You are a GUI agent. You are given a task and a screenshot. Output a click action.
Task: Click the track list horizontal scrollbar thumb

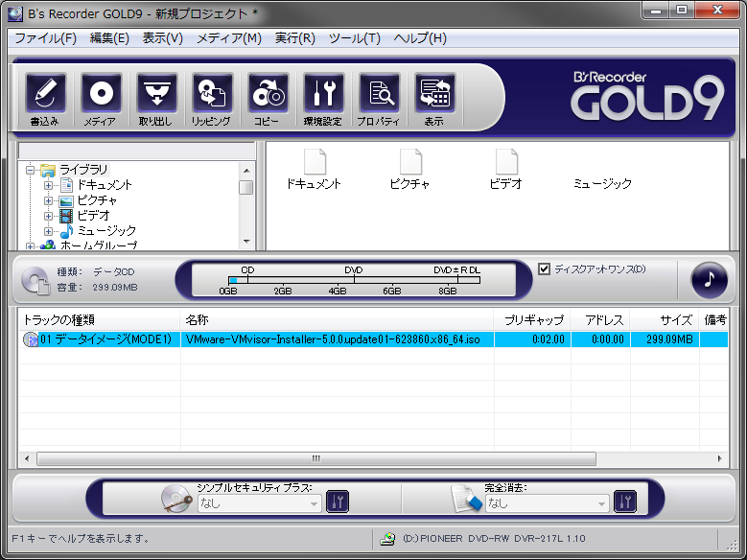(x=316, y=459)
